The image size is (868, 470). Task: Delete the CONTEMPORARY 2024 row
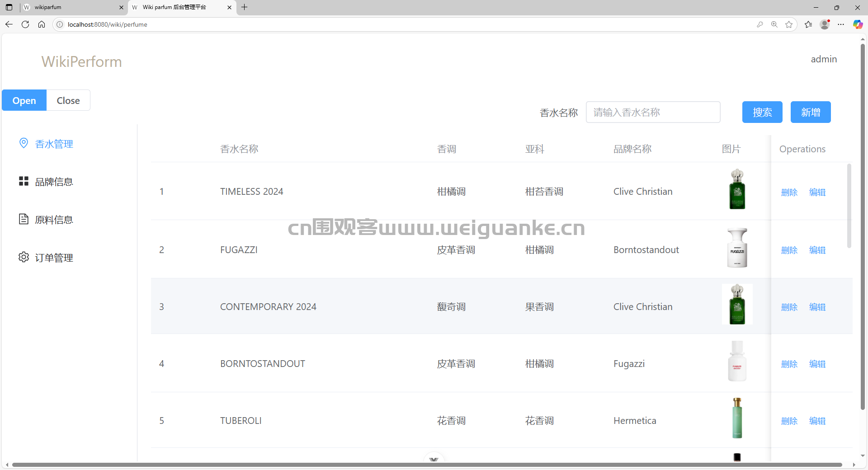(789, 307)
